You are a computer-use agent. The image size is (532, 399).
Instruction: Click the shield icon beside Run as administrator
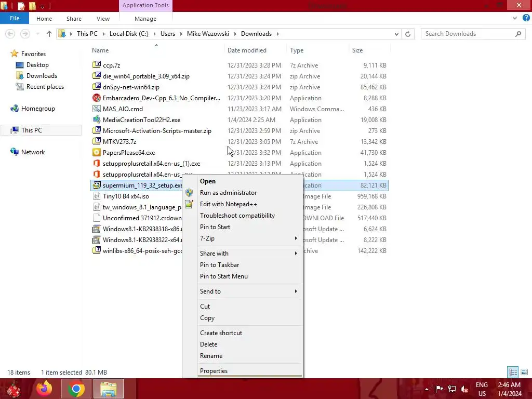tap(189, 193)
